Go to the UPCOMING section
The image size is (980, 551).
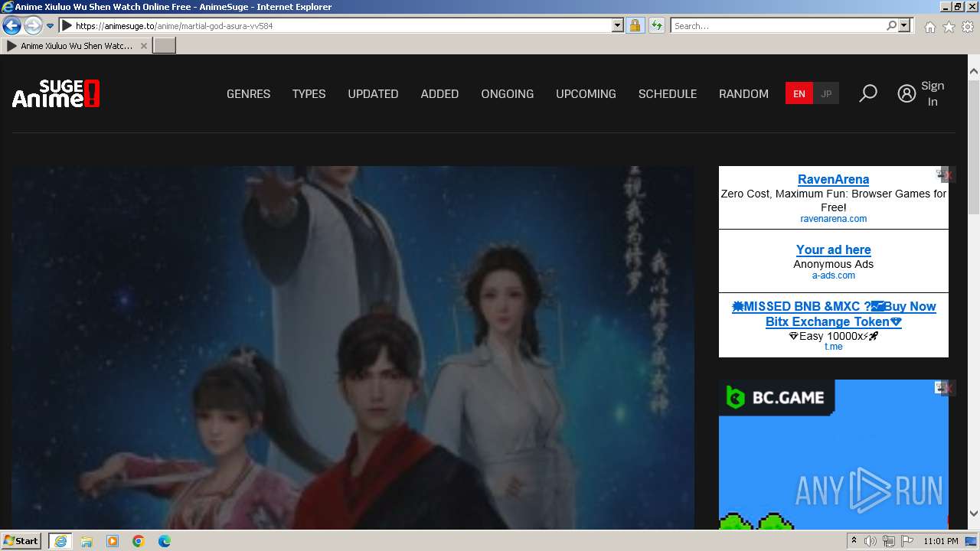pos(586,93)
